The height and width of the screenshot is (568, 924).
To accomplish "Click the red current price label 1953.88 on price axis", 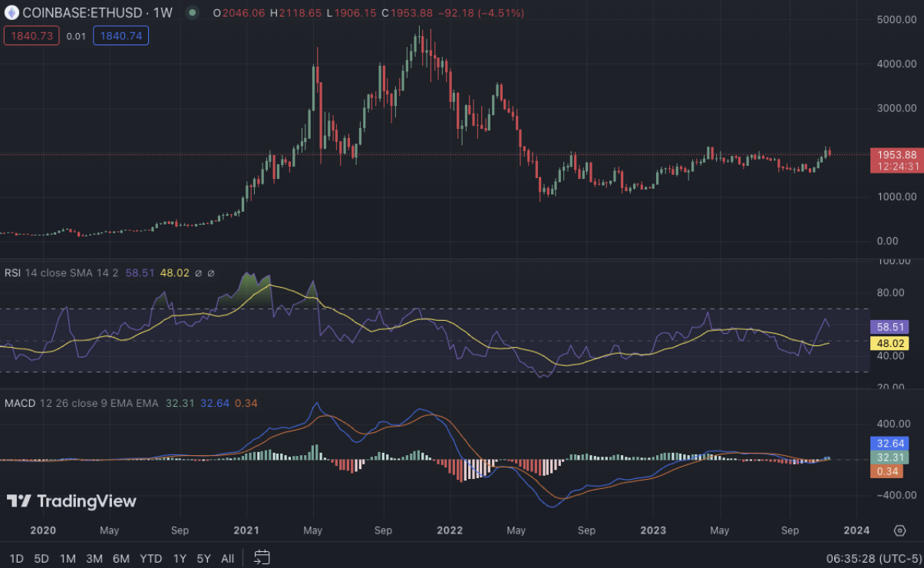I will tap(896, 154).
